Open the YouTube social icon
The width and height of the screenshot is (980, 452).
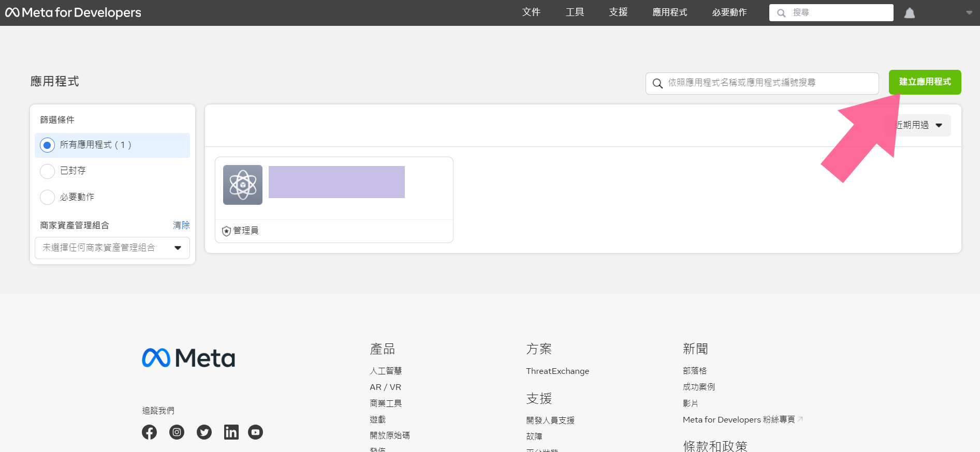tap(255, 432)
